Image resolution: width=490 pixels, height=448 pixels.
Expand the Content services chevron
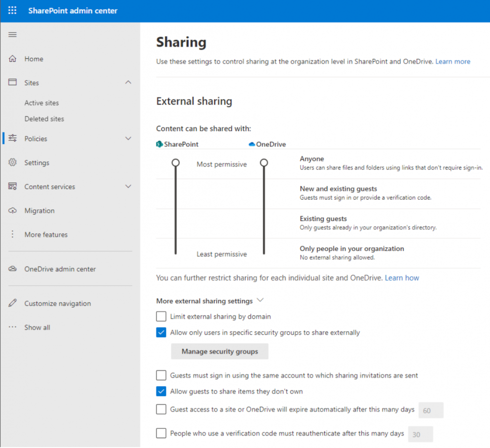(x=128, y=186)
